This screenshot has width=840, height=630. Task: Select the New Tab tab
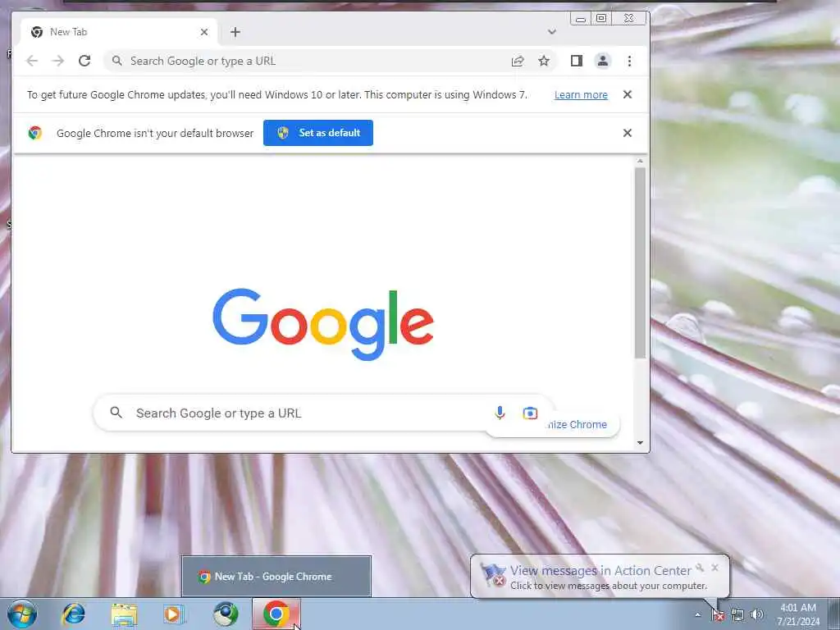coord(119,32)
